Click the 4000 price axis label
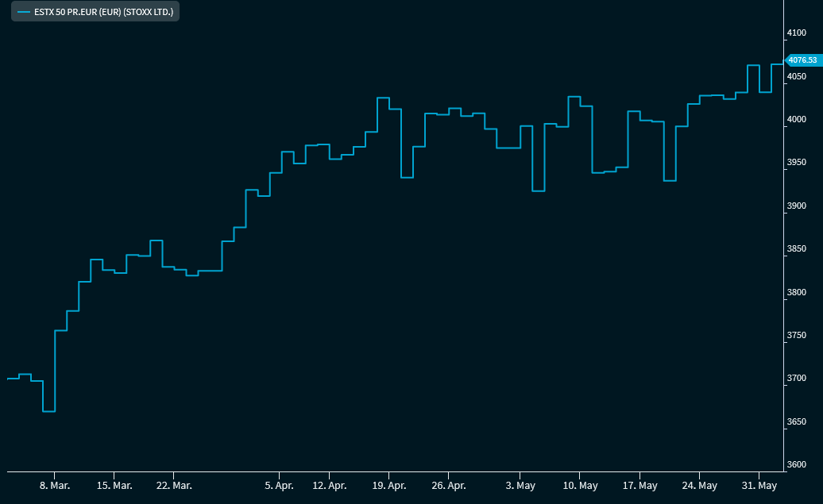The width and height of the screenshot is (823, 504). 796,120
